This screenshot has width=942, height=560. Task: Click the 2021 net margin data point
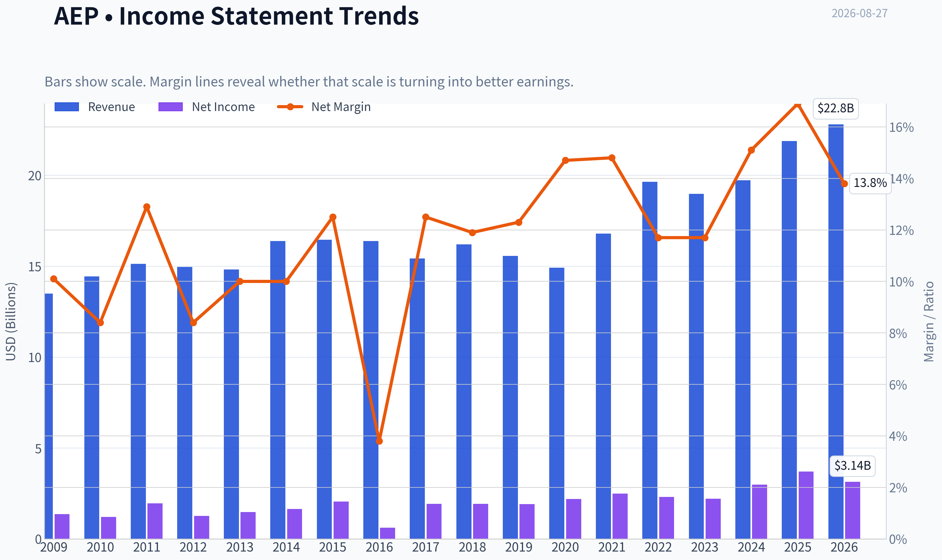tap(612, 158)
